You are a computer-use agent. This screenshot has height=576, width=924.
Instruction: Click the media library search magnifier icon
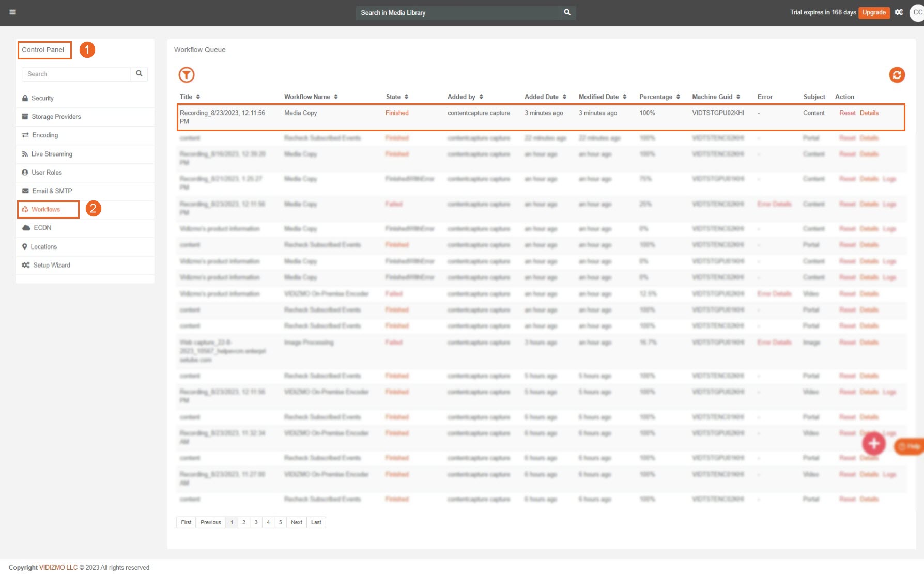(x=567, y=12)
